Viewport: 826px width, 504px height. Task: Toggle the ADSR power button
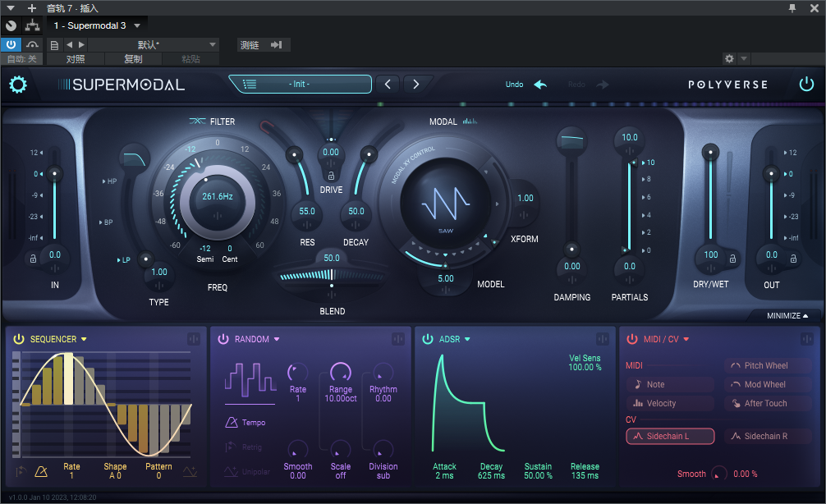pos(428,339)
